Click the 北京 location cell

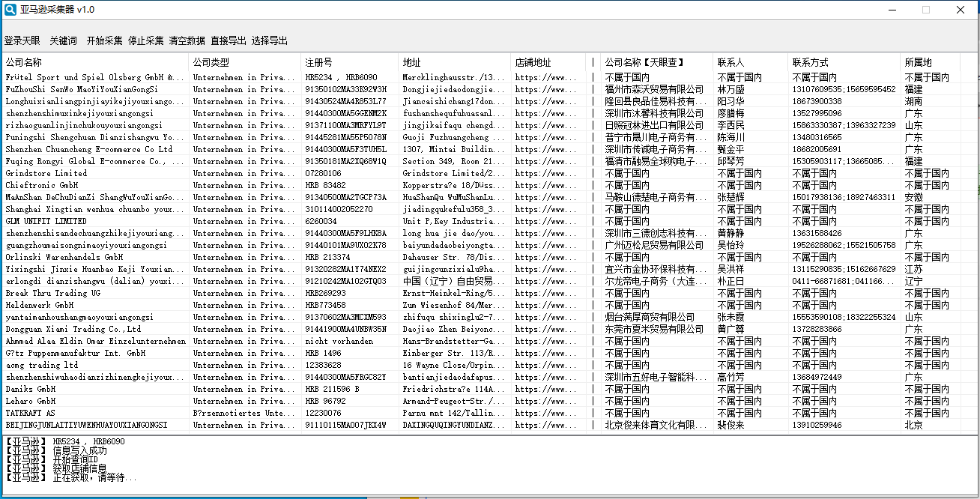(913, 425)
